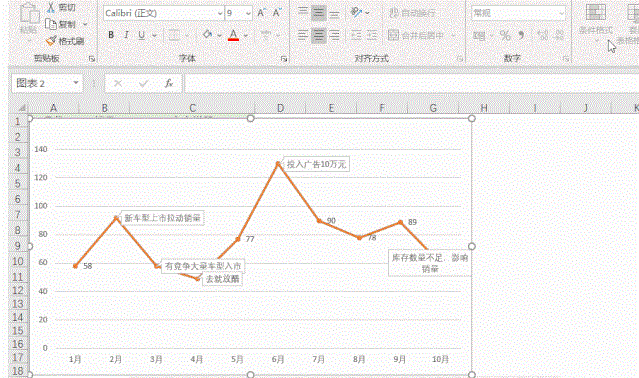639x378 pixels.
Task: Click the Select All worksheet corner triangle
Action: [21, 108]
